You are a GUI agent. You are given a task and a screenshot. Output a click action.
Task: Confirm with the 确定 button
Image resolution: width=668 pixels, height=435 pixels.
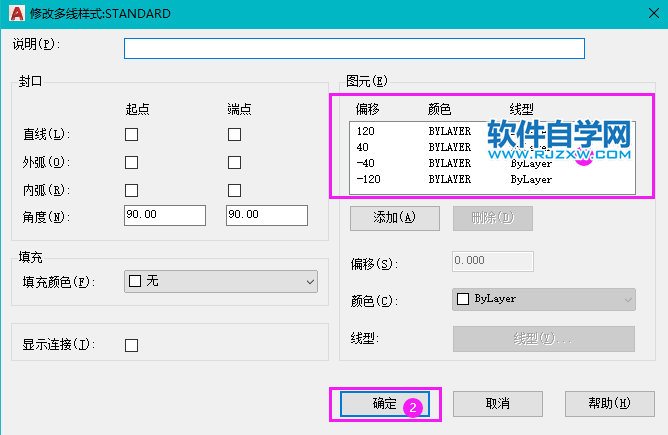385,403
